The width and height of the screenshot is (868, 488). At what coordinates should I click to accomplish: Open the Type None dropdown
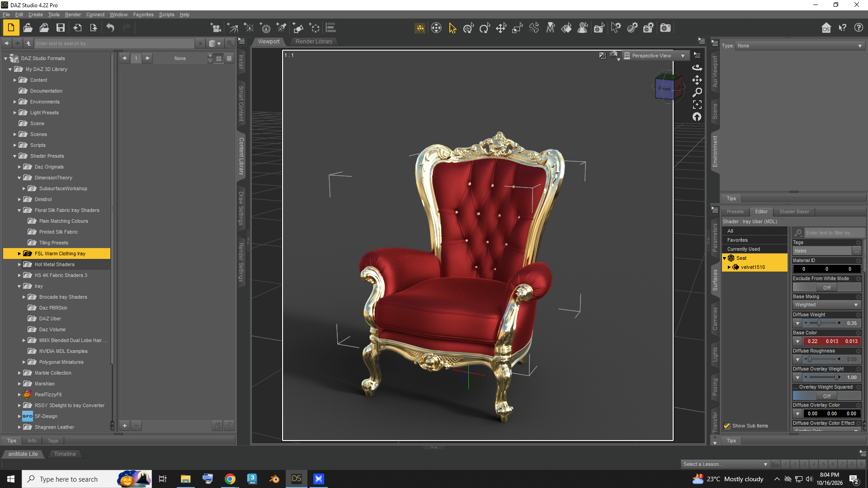pos(800,46)
